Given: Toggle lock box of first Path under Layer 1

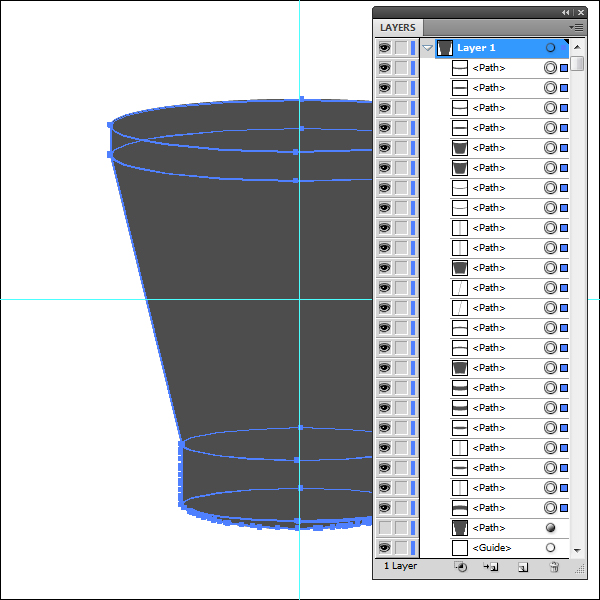Looking at the screenshot, I should click(x=401, y=68).
